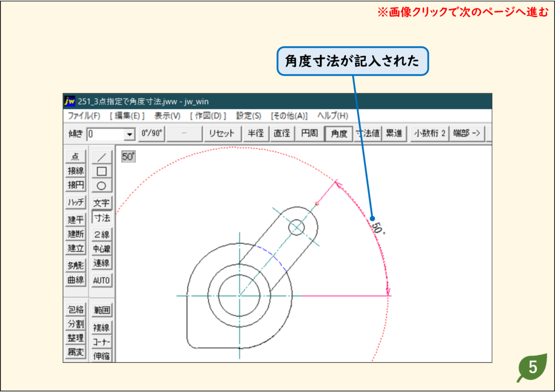Click the 半径 radius button
This screenshot has height=392, width=555.
[256, 134]
